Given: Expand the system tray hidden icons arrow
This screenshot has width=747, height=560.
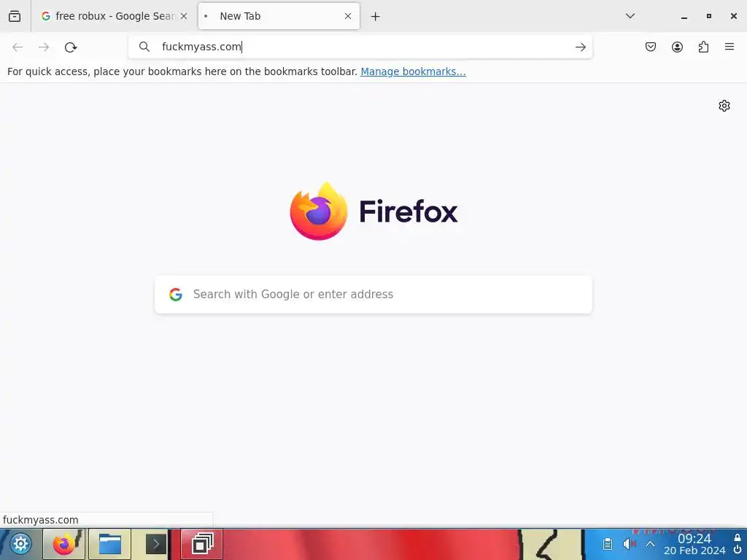Looking at the screenshot, I should pos(650,544).
